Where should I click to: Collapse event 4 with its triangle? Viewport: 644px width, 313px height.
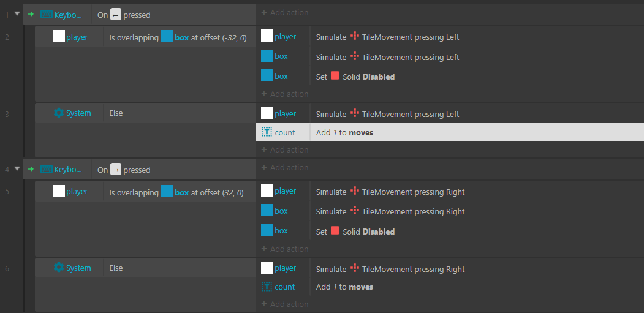coord(17,169)
